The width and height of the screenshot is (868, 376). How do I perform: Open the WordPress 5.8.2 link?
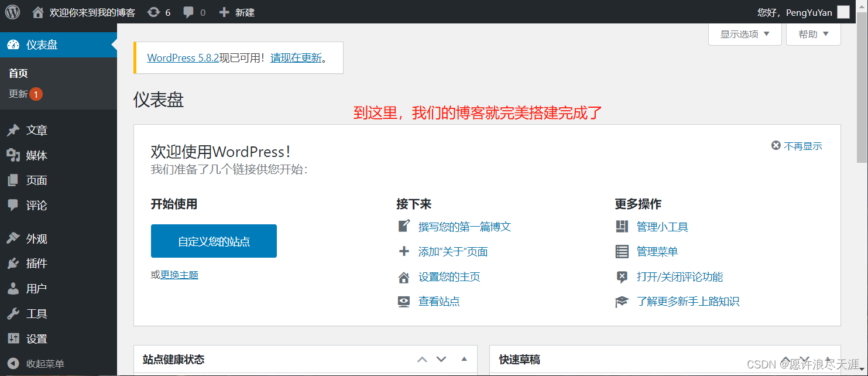(x=183, y=58)
